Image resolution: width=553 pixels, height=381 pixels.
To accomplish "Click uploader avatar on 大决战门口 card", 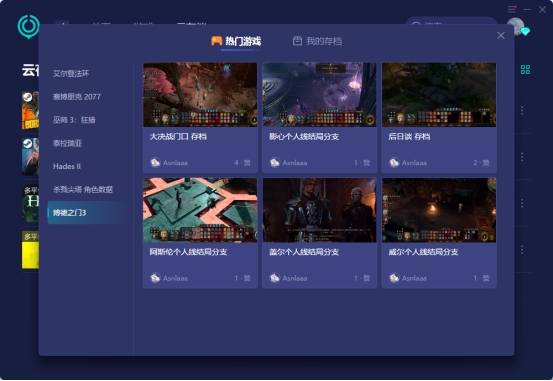I will click(x=155, y=163).
